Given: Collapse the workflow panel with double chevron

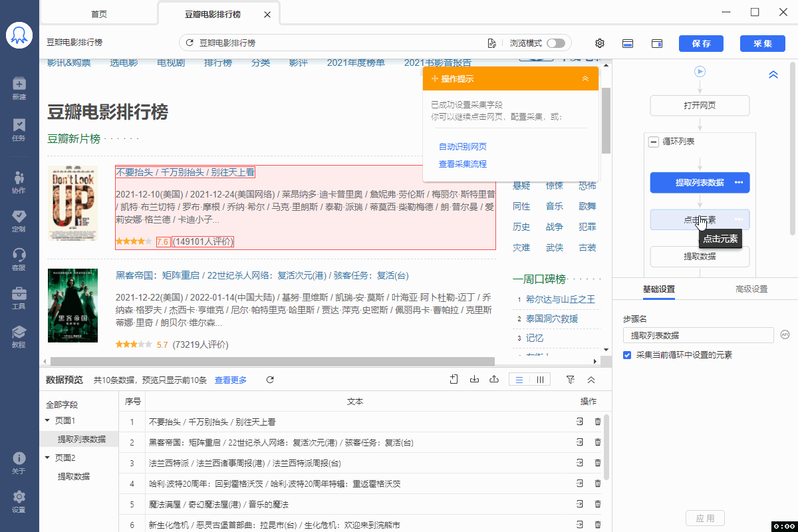Looking at the screenshot, I should (x=773, y=75).
